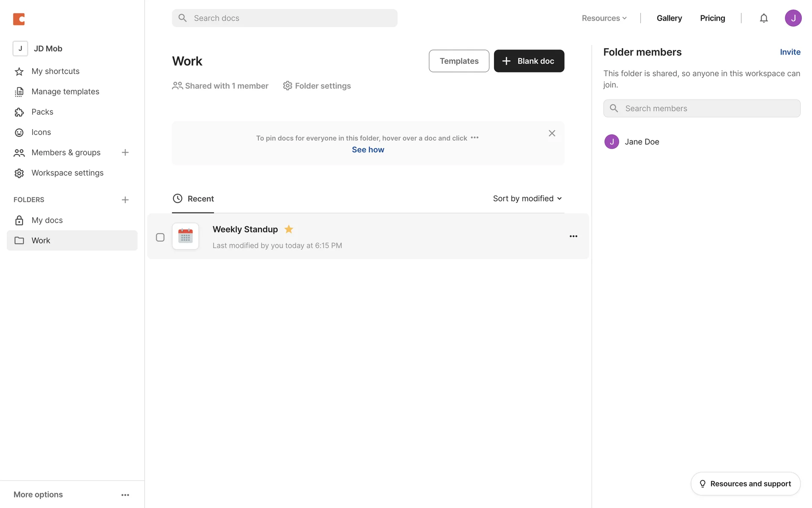This screenshot has height=508, width=812.
Task: Click Weekly Standup calendar thumbnail
Action: (185, 236)
